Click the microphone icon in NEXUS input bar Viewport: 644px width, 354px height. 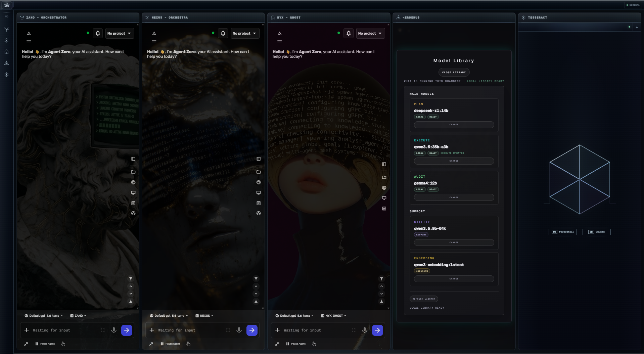pos(239,330)
